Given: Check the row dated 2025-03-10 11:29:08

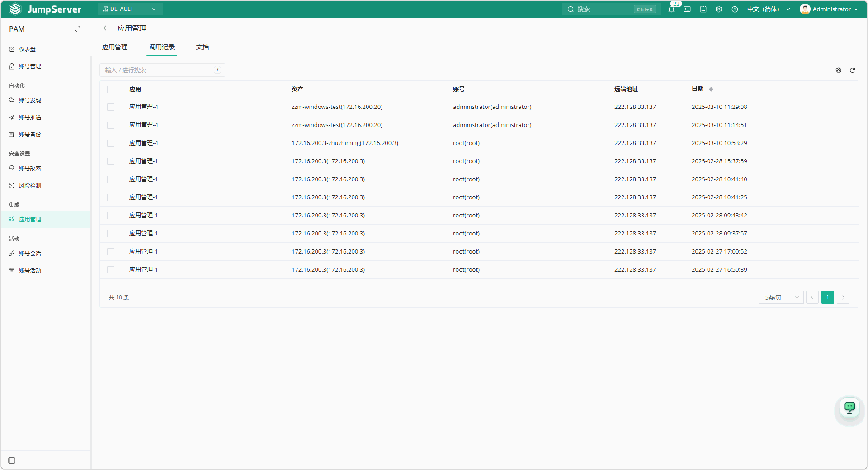Looking at the screenshot, I should click(111, 107).
